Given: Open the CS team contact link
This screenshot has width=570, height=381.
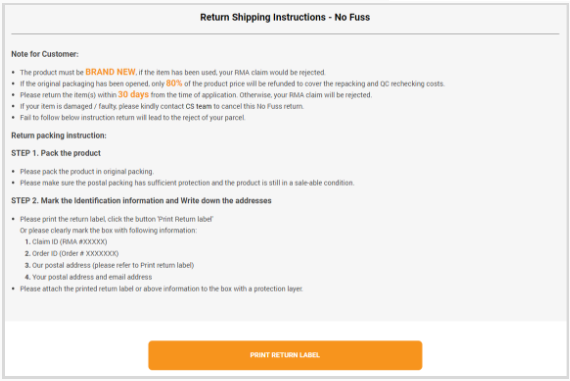Looking at the screenshot, I should tap(198, 107).
